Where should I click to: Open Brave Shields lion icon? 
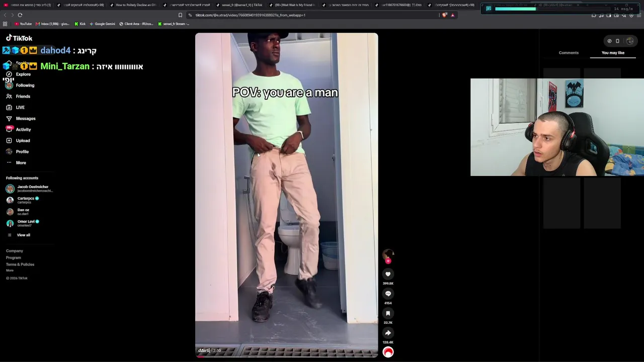(444, 15)
